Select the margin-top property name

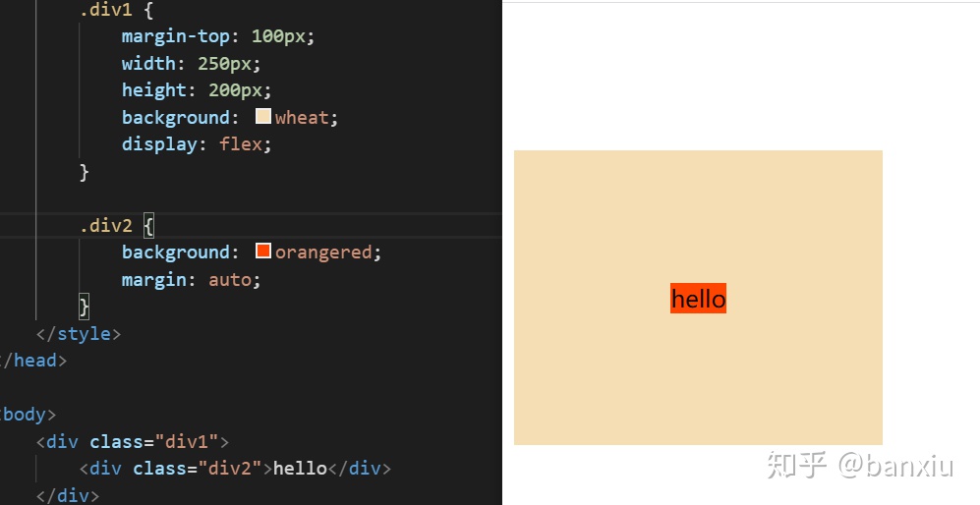click(176, 36)
